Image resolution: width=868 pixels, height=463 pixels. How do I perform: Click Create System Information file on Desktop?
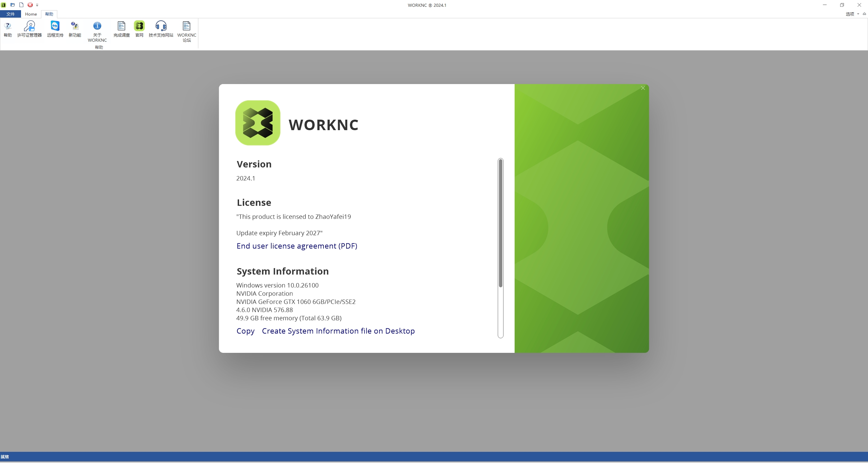pos(338,331)
